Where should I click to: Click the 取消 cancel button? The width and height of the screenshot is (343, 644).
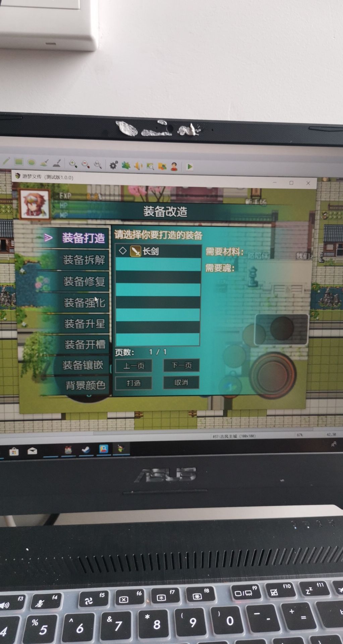pos(181,382)
